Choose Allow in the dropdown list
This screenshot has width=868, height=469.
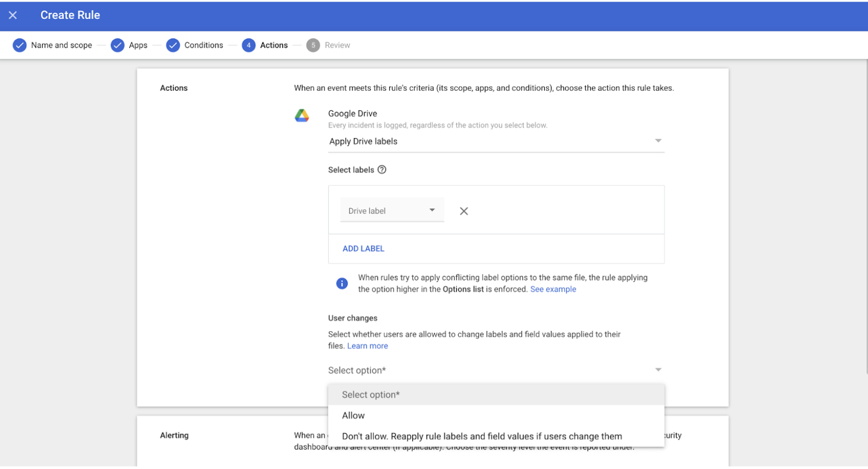[496, 415]
